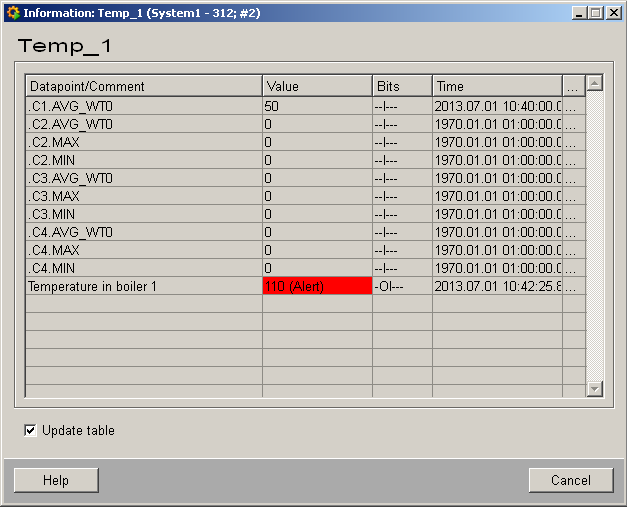Select the .C3.MAX datapoint row
627x507 pixels.
pos(144,196)
